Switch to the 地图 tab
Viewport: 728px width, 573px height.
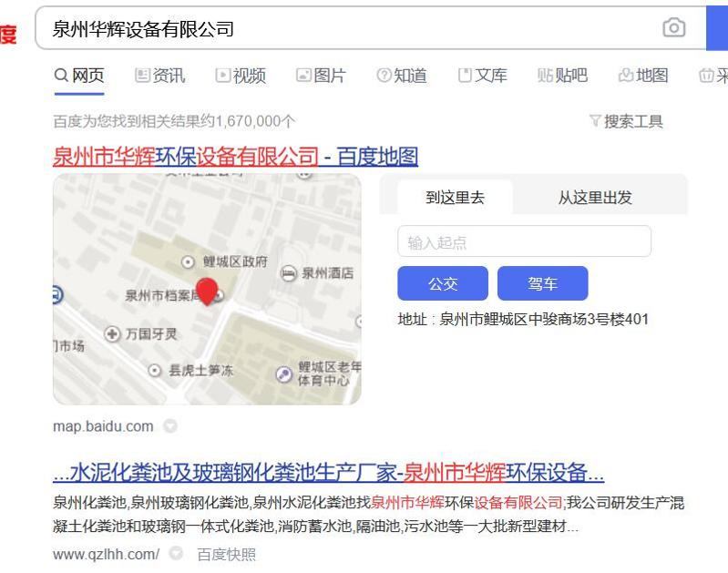[x=643, y=76]
